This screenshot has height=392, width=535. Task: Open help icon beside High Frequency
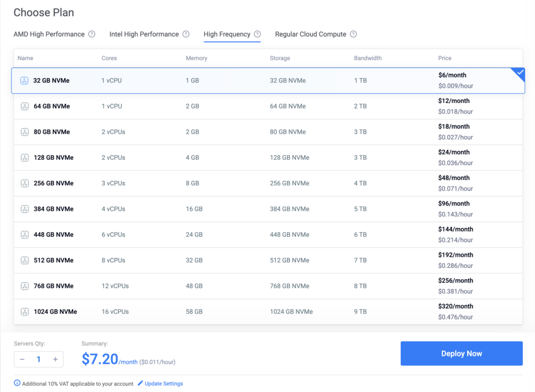(258, 34)
